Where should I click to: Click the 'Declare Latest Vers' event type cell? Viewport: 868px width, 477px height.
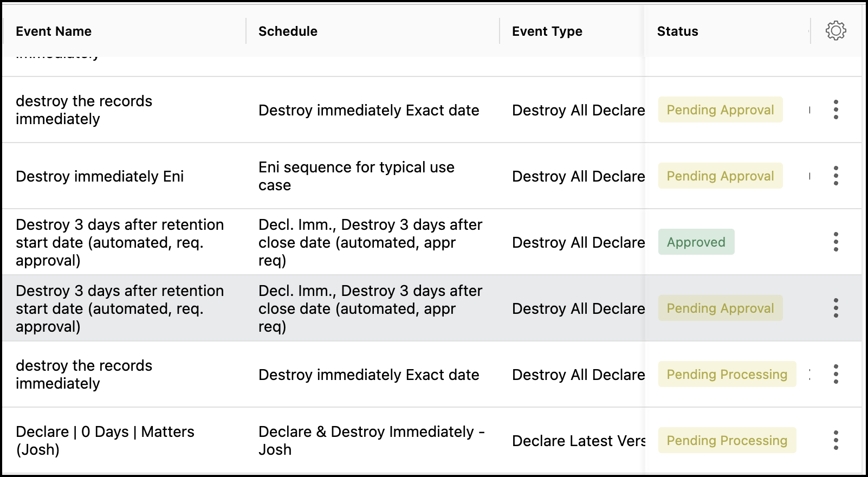[x=578, y=441]
